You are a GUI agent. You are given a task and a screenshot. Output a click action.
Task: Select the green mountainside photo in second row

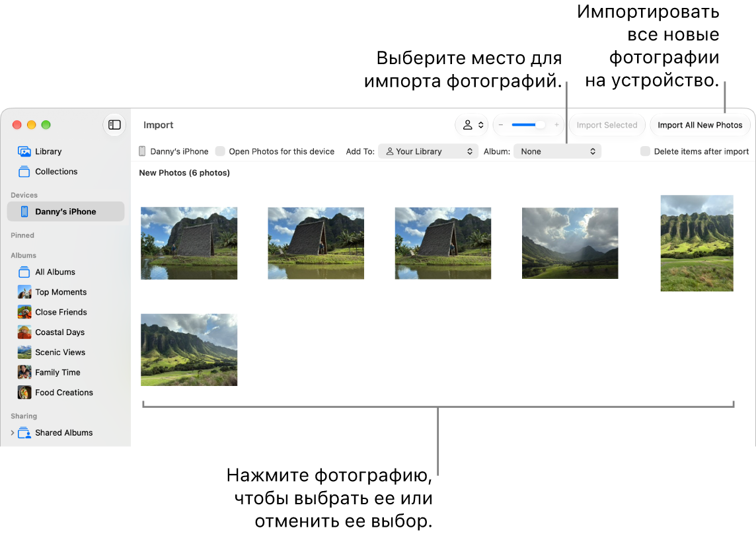click(189, 350)
